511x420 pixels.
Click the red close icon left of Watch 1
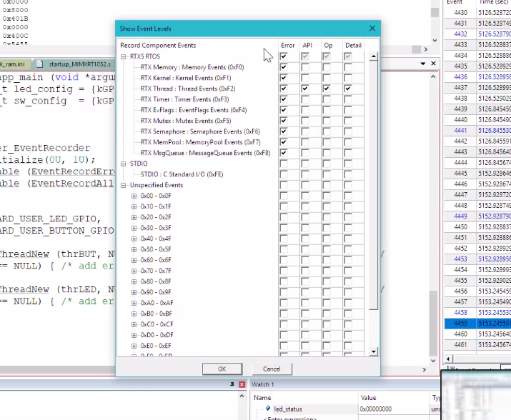[243, 384]
